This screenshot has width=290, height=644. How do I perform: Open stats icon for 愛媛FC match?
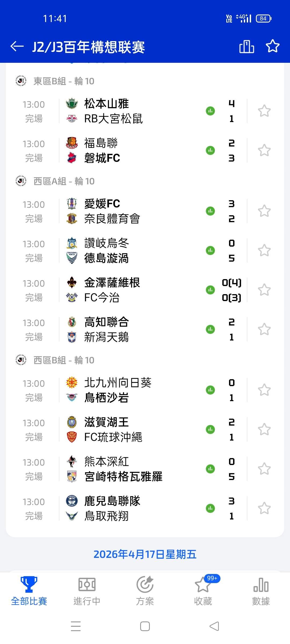tap(210, 211)
